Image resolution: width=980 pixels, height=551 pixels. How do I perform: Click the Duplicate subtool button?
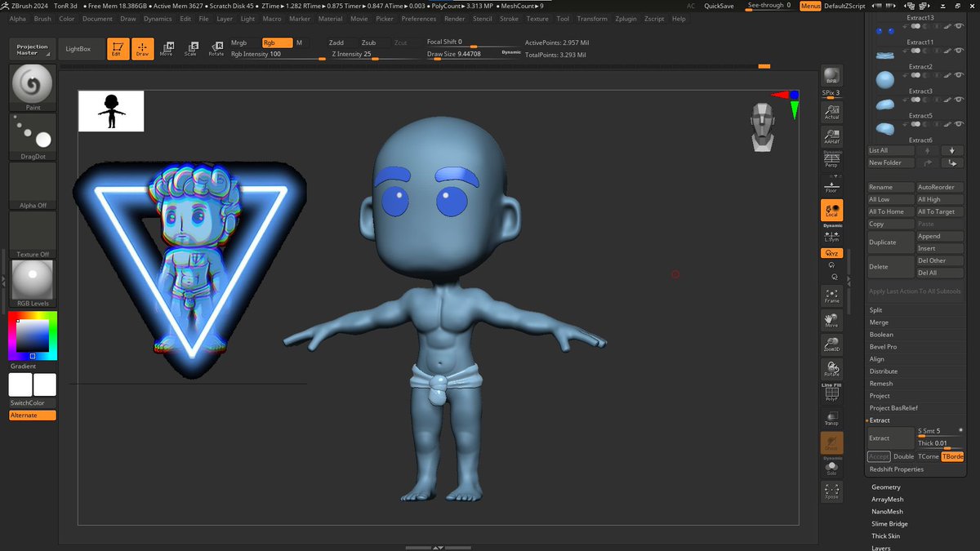click(891, 242)
